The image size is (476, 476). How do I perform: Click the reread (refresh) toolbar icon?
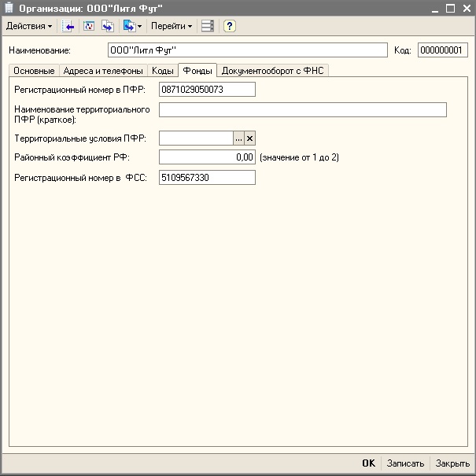(x=88, y=26)
